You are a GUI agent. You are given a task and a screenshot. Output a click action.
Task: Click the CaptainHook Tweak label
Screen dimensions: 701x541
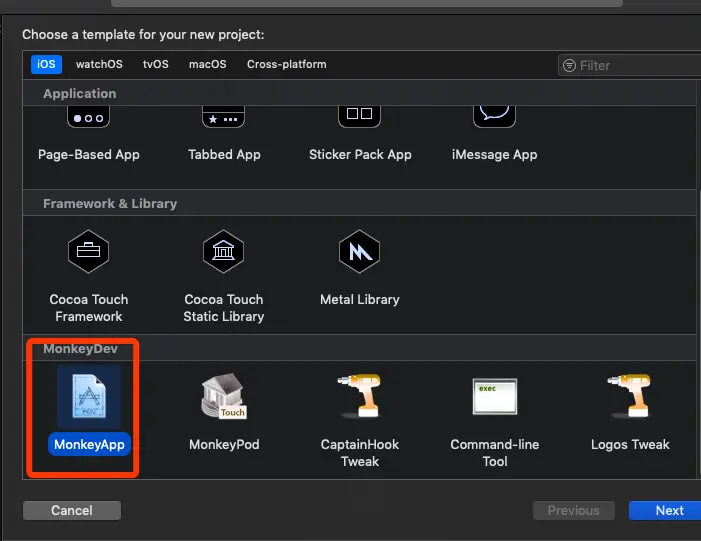pos(360,453)
